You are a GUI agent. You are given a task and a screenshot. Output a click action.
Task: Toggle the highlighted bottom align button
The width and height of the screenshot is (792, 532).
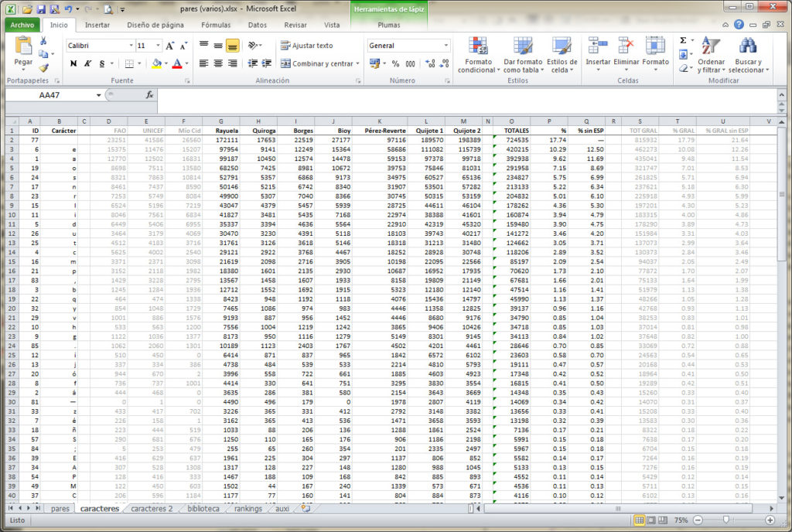(x=233, y=46)
